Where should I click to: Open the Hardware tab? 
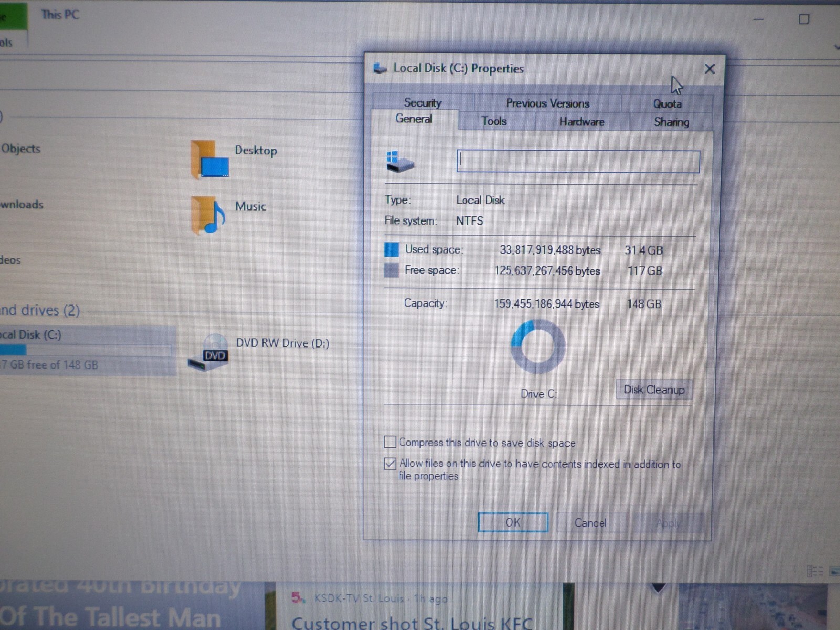click(x=582, y=122)
